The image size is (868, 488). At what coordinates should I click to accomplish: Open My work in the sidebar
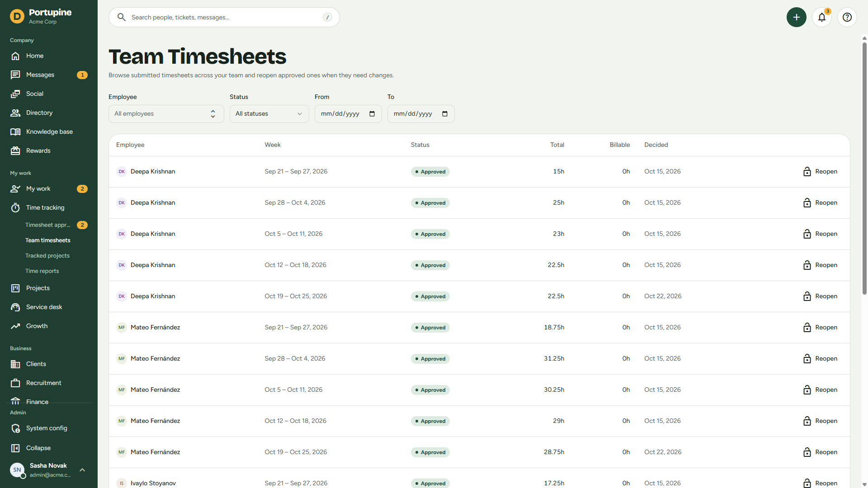[x=49, y=189]
